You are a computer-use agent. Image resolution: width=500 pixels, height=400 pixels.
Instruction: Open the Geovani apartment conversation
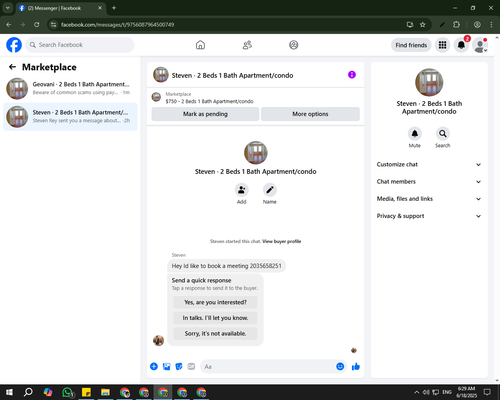coord(70,88)
